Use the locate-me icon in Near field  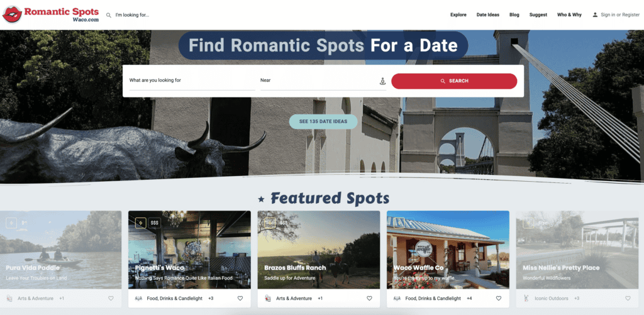[382, 81]
